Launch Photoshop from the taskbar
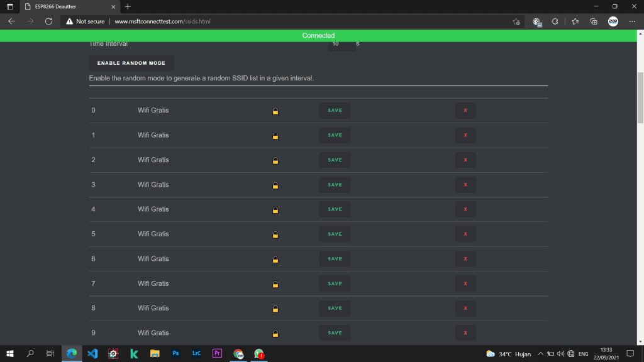Screen dimensions: 644x362 click(x=175, y=354)
